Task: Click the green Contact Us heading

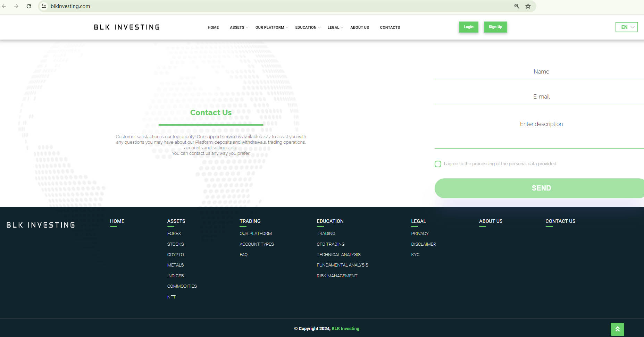Action: tap(211, 112)
